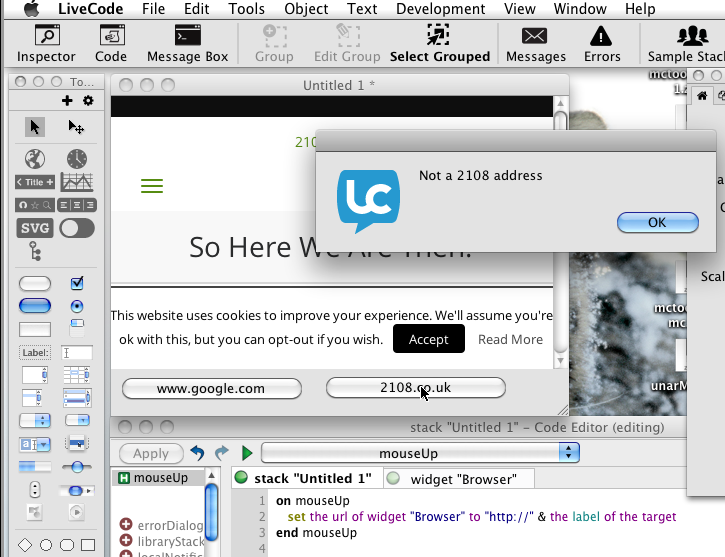The width and height of the screenshot is (725, 557).
Task: Open the Object menu
Action: (x=306, y=9)
